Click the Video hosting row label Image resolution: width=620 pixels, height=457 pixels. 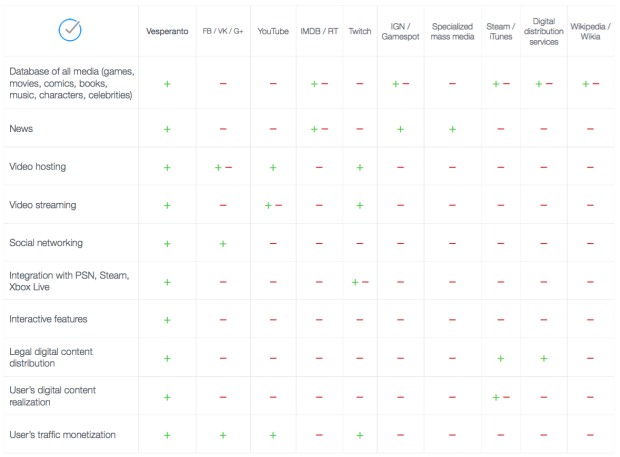pyautogui.click(x=38, y=166)
